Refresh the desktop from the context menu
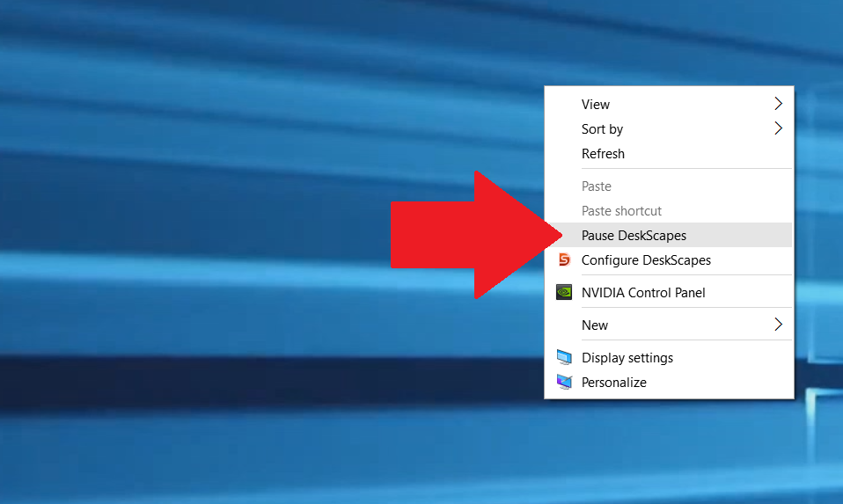 (x=603, y=154)
